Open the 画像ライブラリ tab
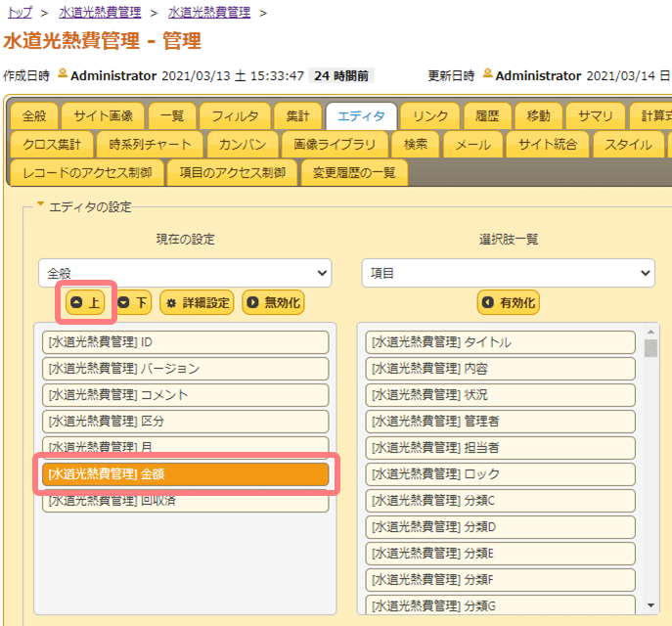 [335, 145]
